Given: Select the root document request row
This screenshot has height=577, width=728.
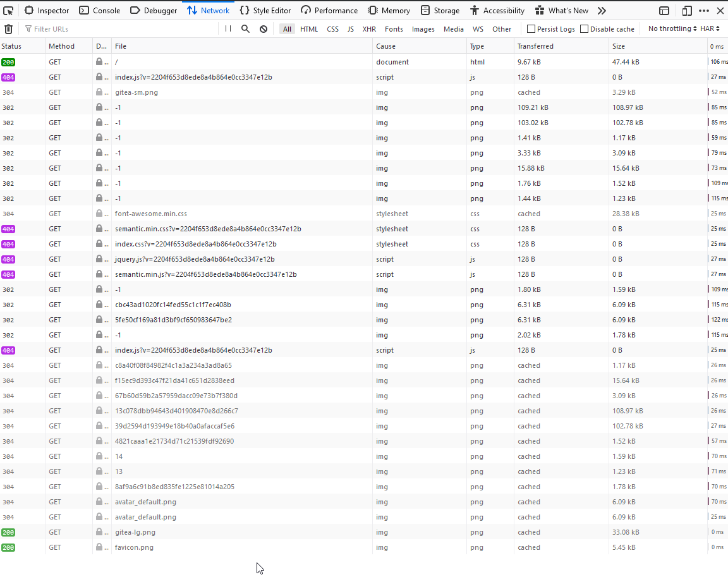Looking at the screenshot, I should 364,62.
